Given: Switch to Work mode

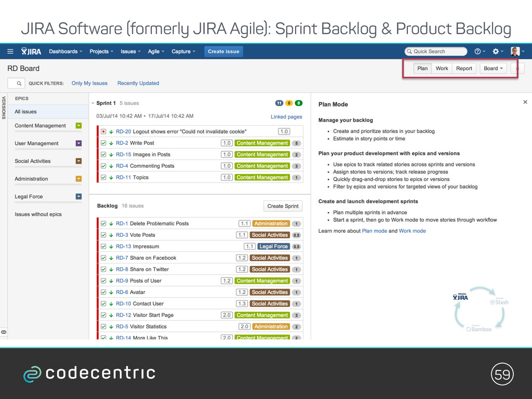Looking at the screenshot, I should pyautogui.click(x=442, y=69).
